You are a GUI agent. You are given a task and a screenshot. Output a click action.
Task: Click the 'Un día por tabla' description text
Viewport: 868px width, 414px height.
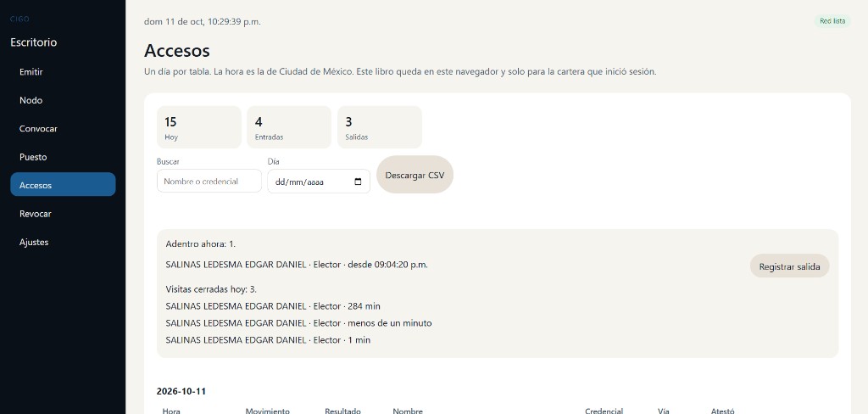pyautogui.click(x=400, y=71)
